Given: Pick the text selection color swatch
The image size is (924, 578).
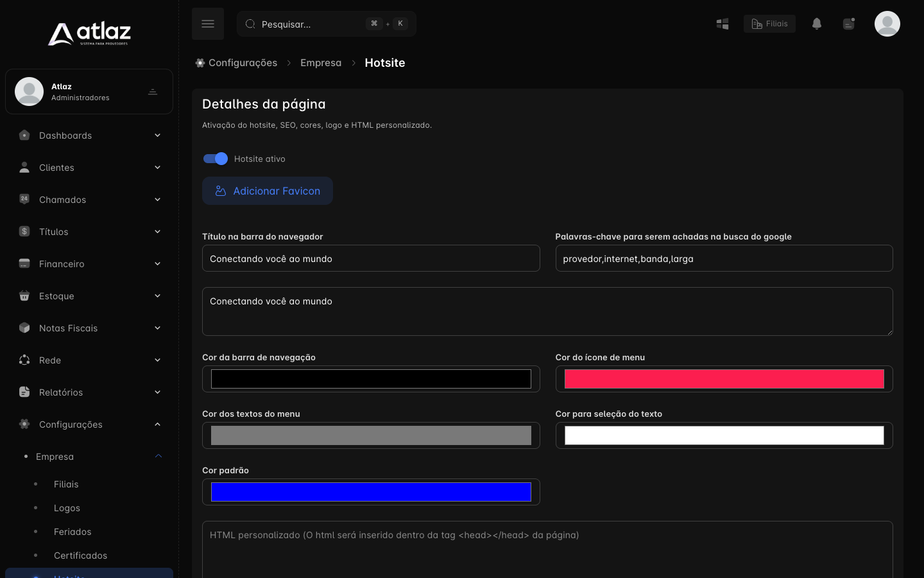Looking at the screenshot, I should (724, 435).
